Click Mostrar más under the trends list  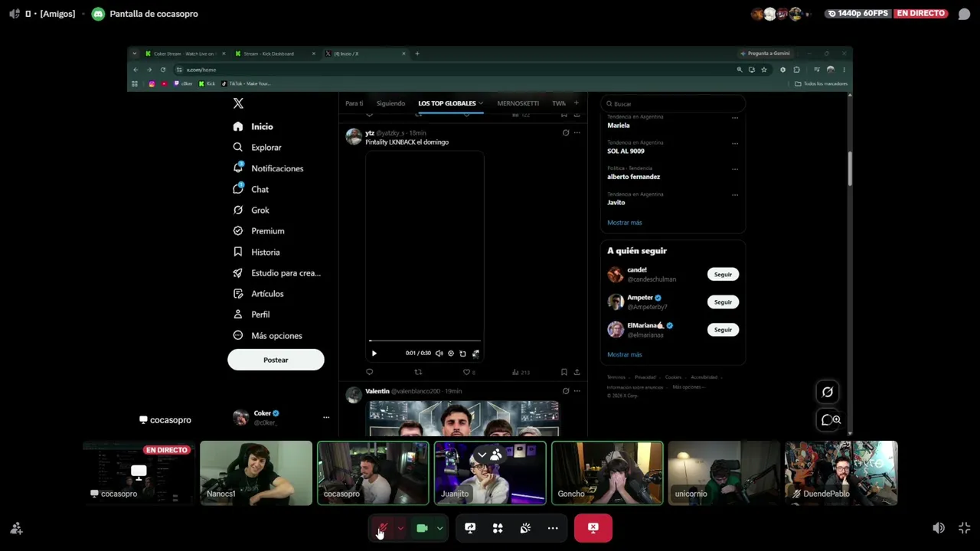click(625, 223)
